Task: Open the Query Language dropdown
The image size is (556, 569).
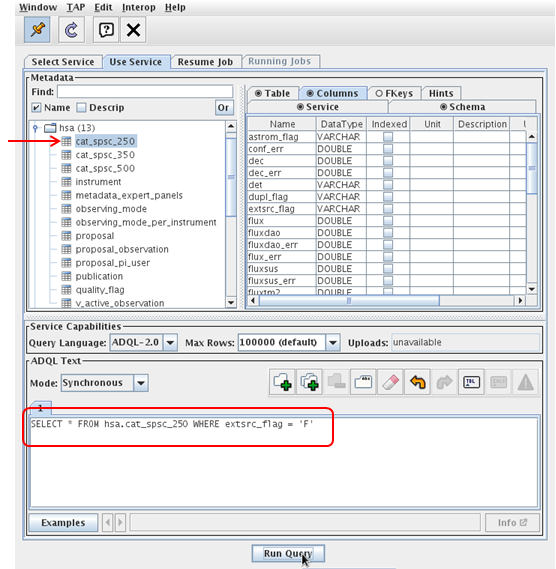Action: (x=170, y=342)
